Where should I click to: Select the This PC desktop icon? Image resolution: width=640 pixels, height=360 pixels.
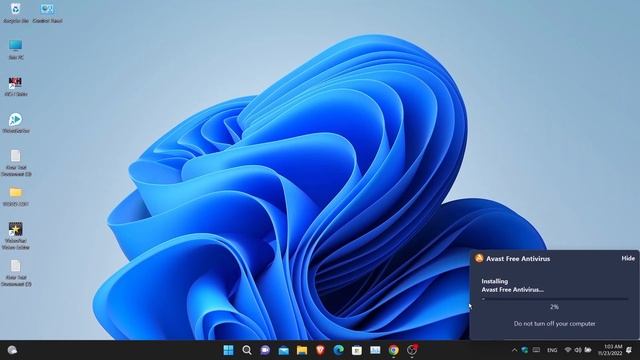[x=16, y=49]
